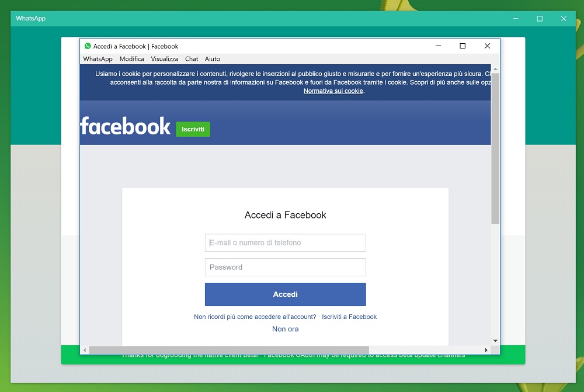Maximize the outer WhatsApp window
Viewport: 584px width, 392px height.
point(540,19)
